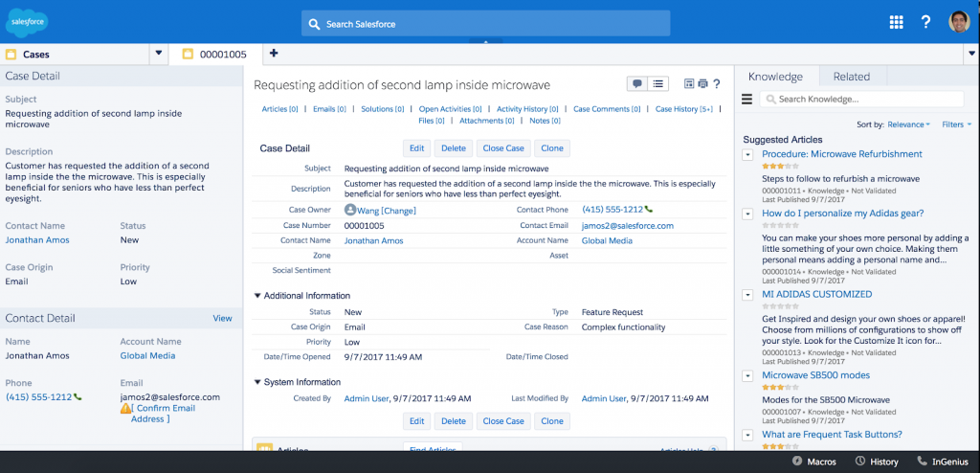This screenshot has width=980, height=473.
Task: Open the App Launcher grid icon
Action: [896, 23]
